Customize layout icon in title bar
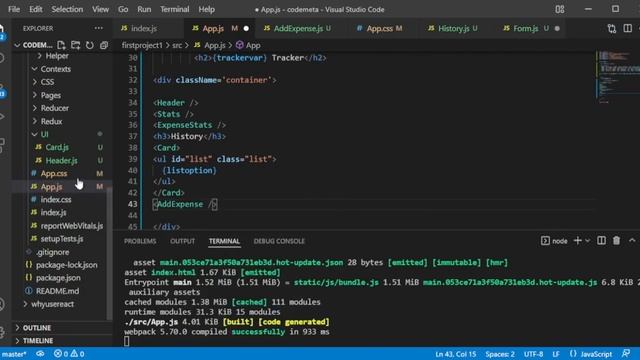 click(560, 9)
